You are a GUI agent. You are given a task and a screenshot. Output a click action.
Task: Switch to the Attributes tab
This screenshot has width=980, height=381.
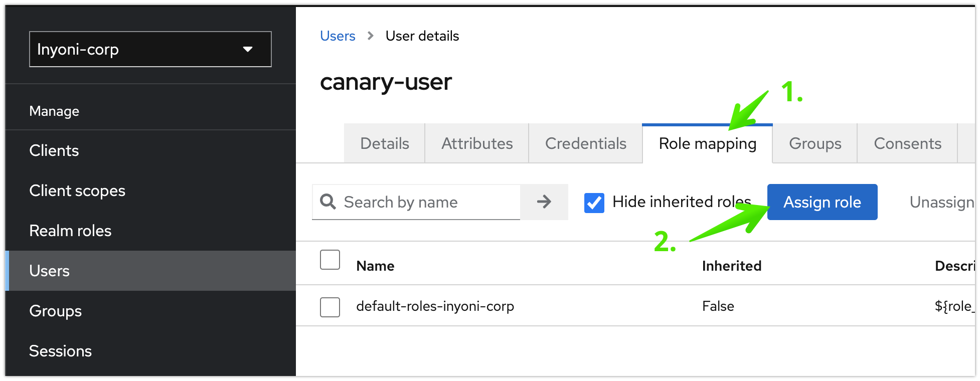coord(477,143)
